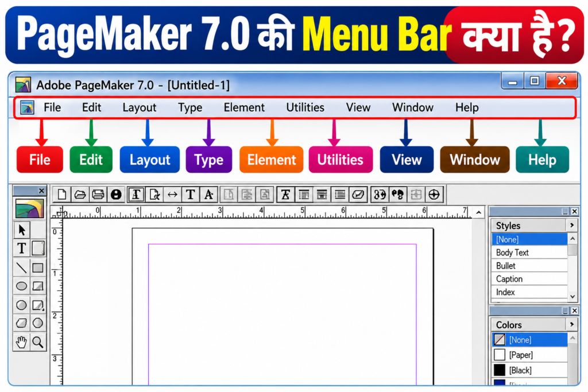Click the page scroll-up arrow beside ruler
This screenshot has height=392, width=588.
(478, 212)
